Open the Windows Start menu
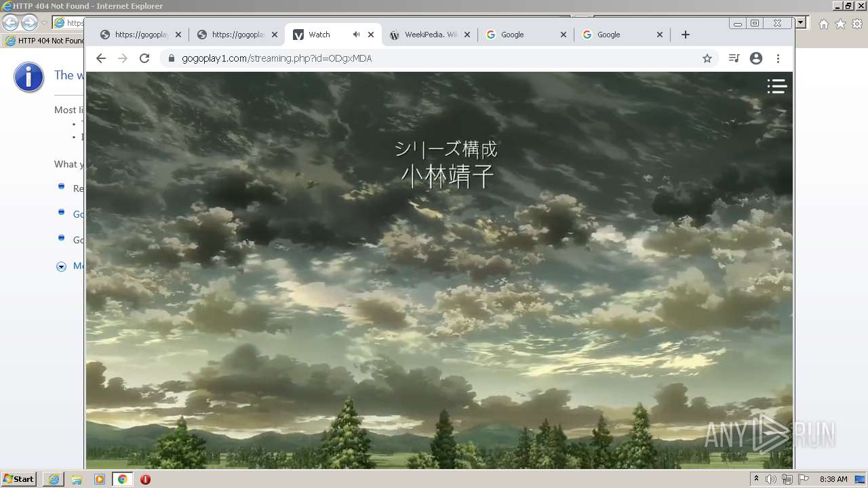Viewport: 868px width, 488px height. [x=19, y=479]
